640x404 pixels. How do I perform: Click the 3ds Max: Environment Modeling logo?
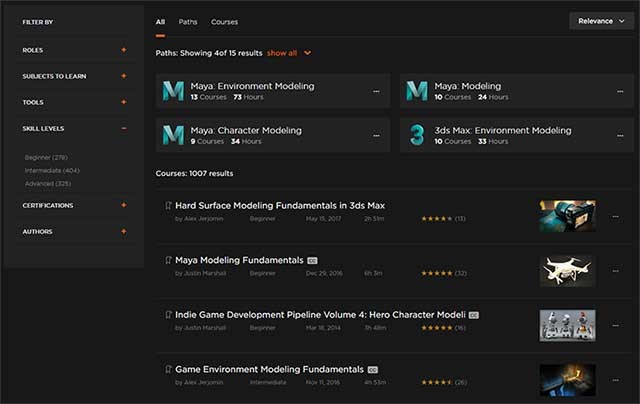click(x=417, y=135)
